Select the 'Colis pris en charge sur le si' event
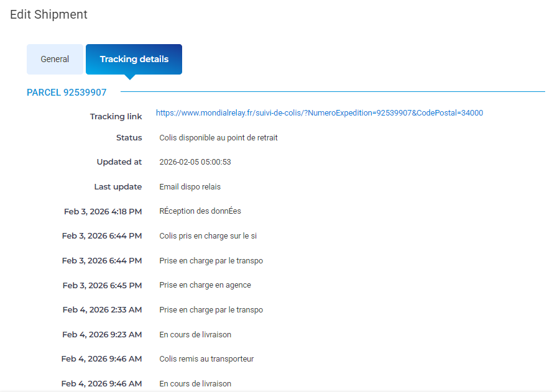Viewport: 552px width, 392px height. click(x=208, y=236)
